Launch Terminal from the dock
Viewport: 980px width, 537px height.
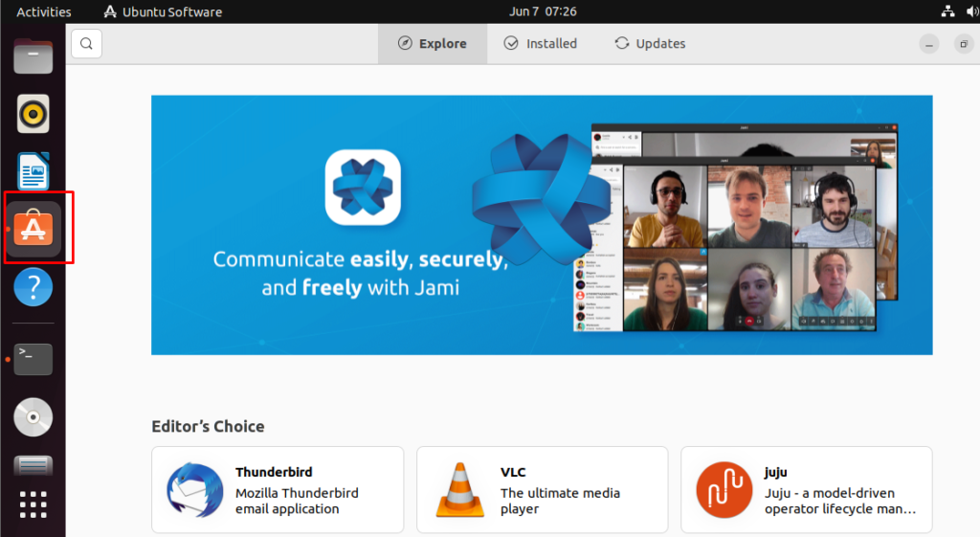33,360
